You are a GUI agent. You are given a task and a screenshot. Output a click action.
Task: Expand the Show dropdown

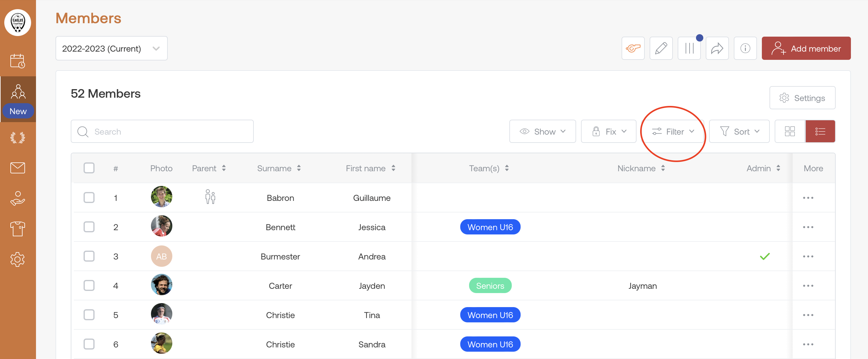542,131
